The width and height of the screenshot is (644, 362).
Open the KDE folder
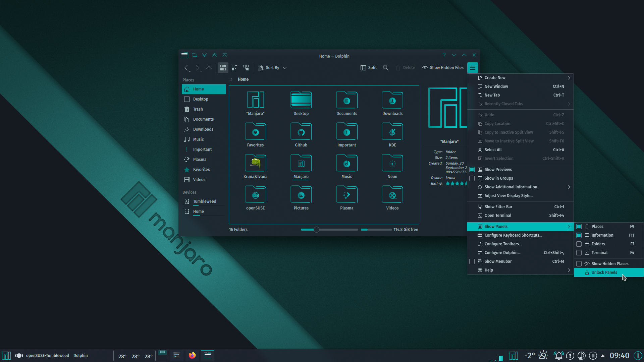(x=392, y=135)
